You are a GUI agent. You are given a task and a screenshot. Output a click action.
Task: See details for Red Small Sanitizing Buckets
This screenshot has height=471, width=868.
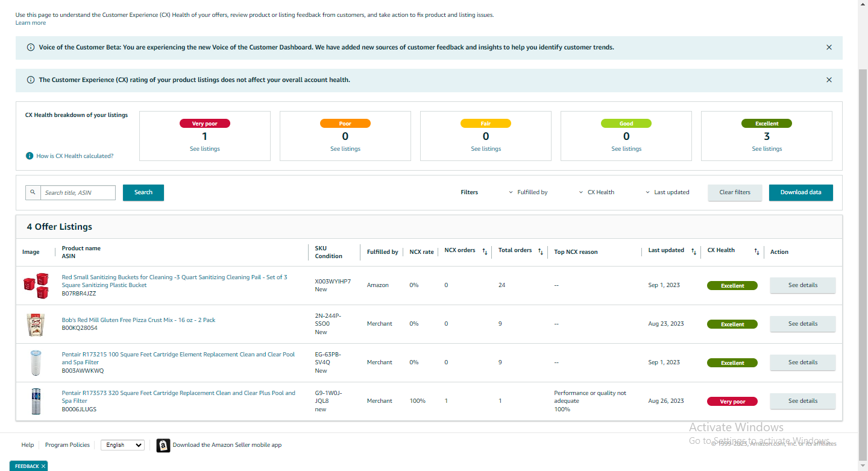pyautogui.click(x=803, y=285)
